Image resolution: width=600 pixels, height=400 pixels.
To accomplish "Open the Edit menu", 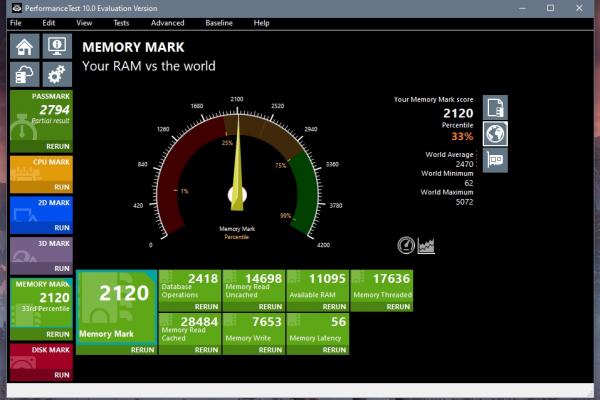I will tap(49, 23).
